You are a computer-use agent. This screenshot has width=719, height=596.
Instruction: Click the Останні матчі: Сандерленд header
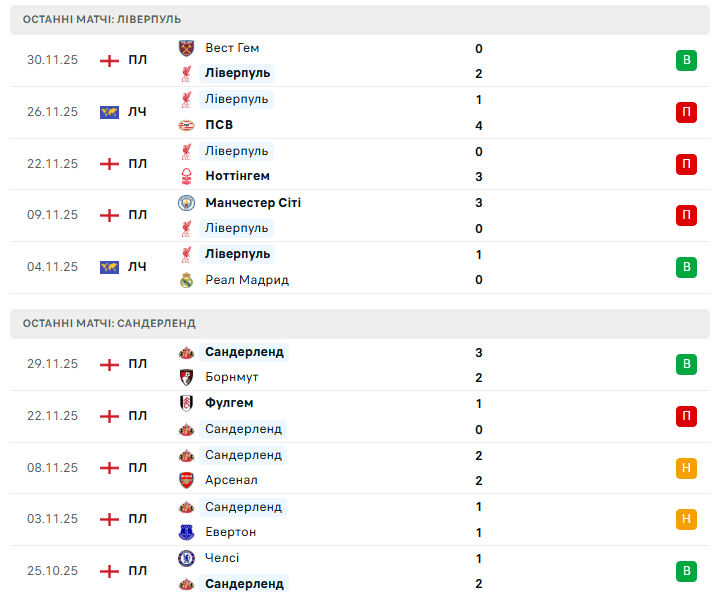point(110,323)
